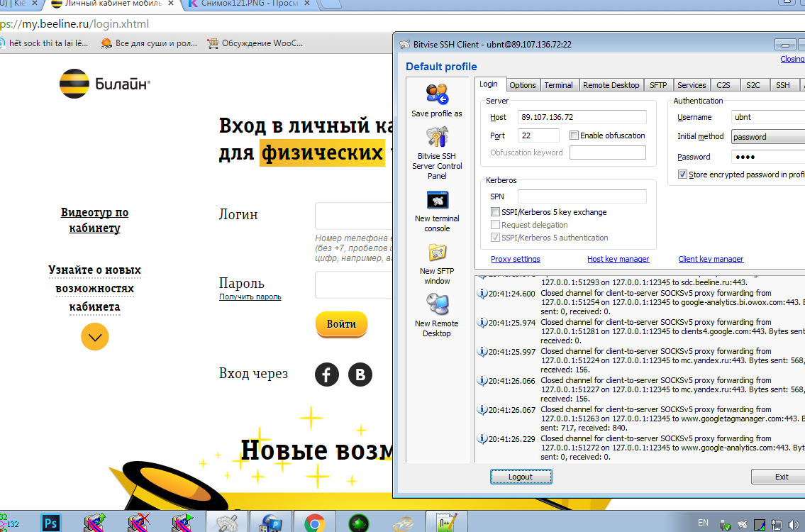The width and height of the screenshot is (805, 532).
Task: Click the SPN input field
Action: (x=582, y=196)
